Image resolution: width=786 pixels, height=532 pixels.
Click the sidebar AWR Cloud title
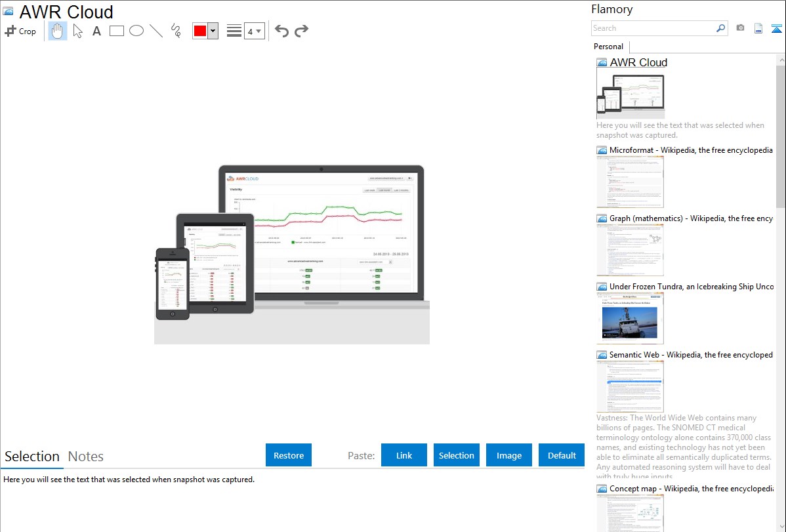coord(638,63)
